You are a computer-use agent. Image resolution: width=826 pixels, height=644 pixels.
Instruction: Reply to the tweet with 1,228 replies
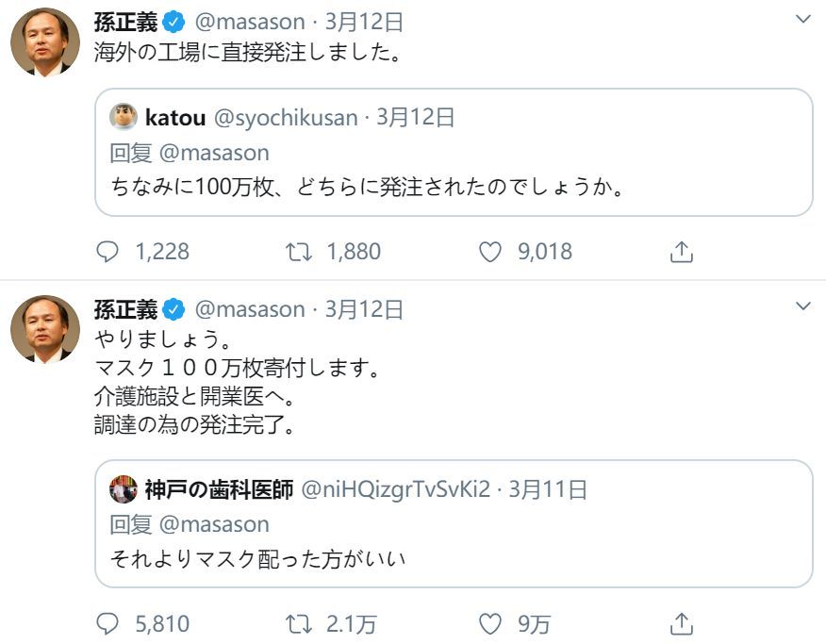pos(110,252)
